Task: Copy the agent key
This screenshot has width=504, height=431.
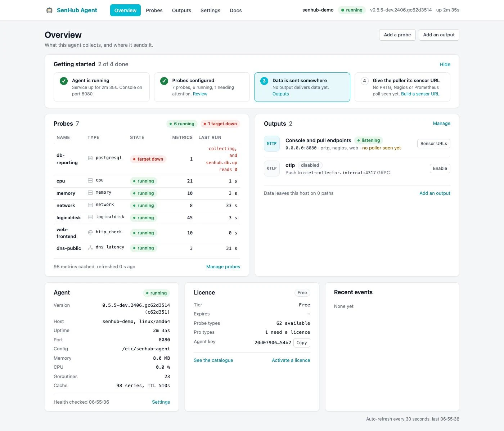Action: [302, 343]
